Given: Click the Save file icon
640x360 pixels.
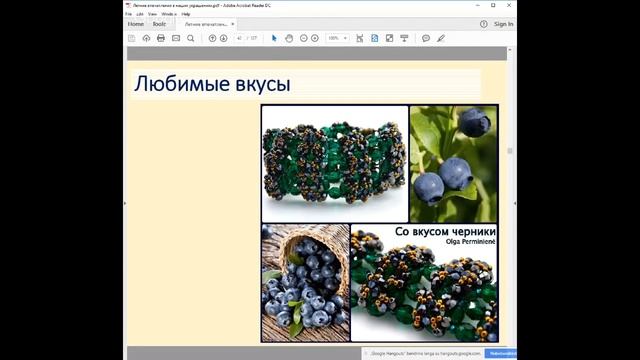Looking at the screenshot, I should pyautogui.click(x=131, y=38).
